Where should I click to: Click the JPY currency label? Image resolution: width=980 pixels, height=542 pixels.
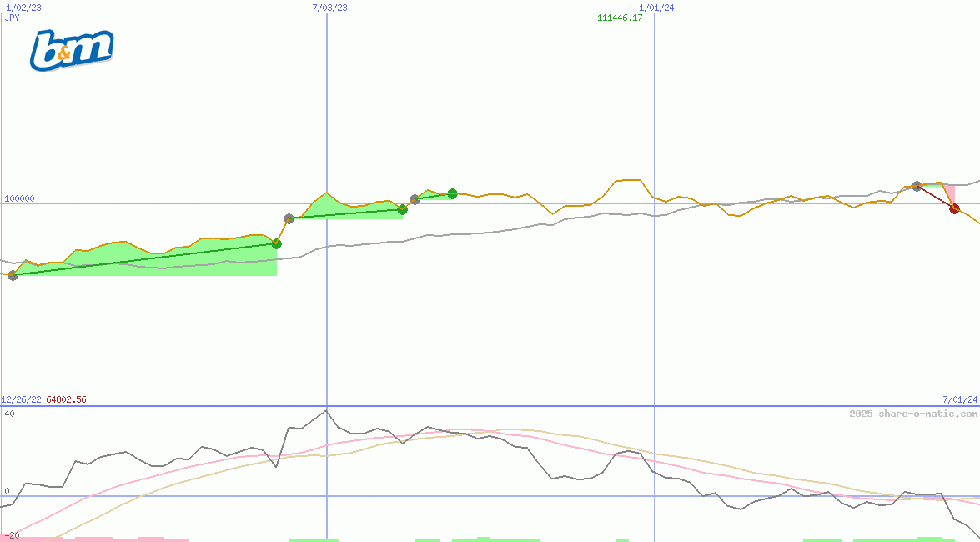[13, 18]
